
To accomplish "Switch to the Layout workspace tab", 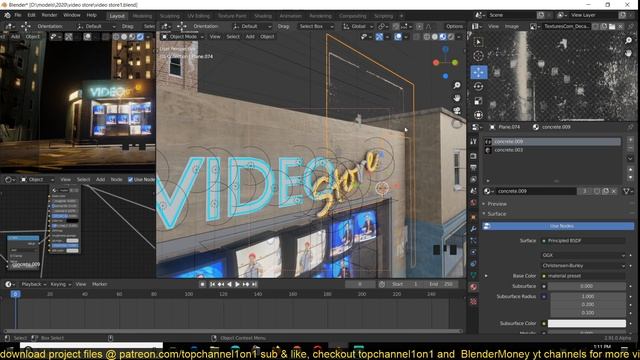I will tap(117, 16).
